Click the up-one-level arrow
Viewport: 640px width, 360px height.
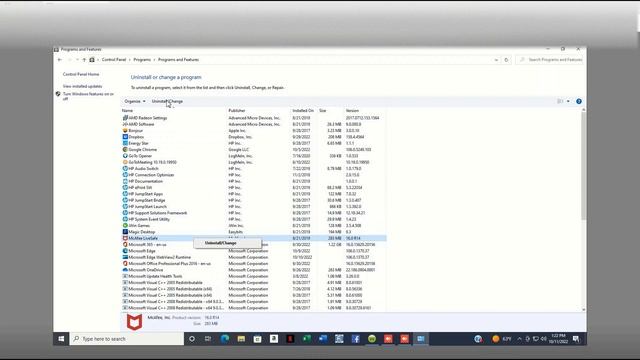[x=84, y=60]
